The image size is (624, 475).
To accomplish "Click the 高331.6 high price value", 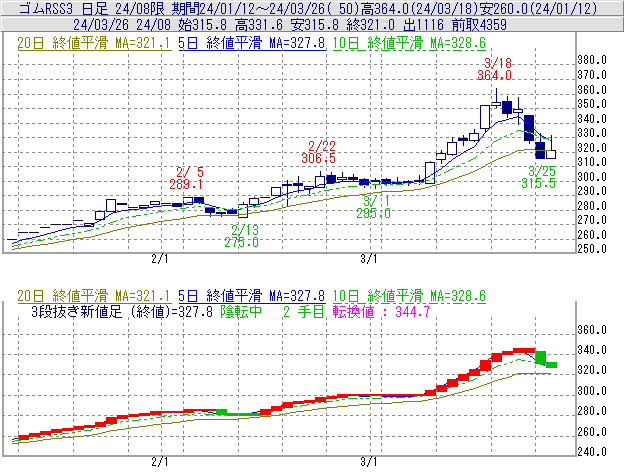I will tap(259, 25).
